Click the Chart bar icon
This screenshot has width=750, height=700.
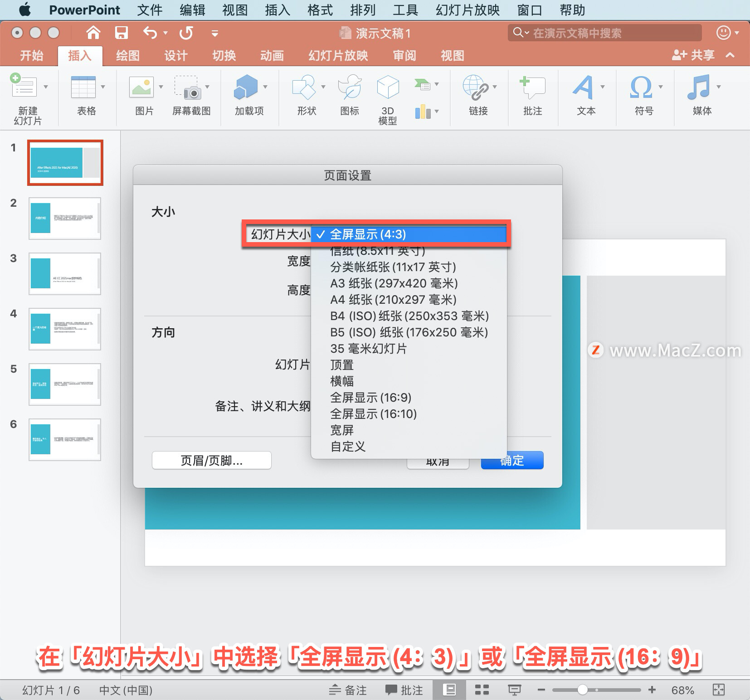tap(423, 111)
